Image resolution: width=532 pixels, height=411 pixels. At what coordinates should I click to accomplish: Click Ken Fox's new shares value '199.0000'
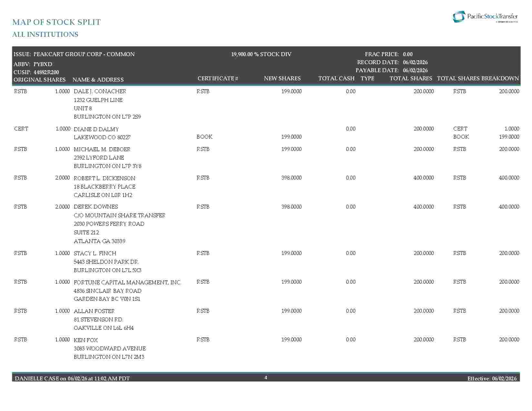pos(291,339)
